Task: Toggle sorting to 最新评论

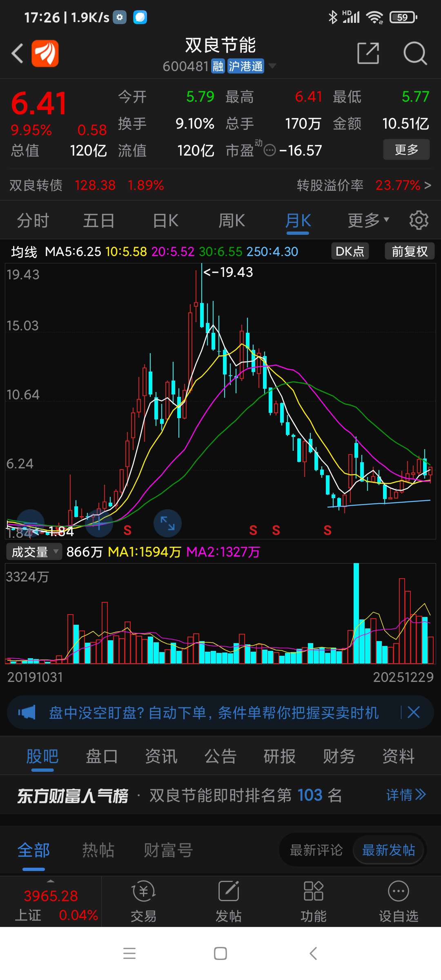Action: pos(316,850)
